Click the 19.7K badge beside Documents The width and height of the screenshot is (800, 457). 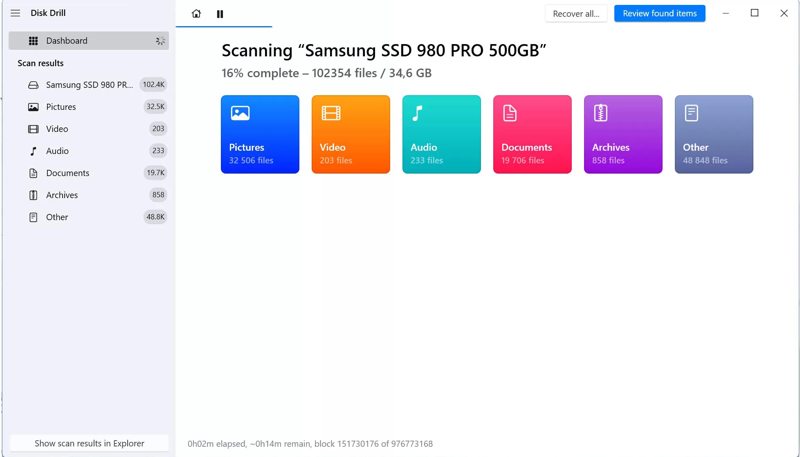point(155,173)
